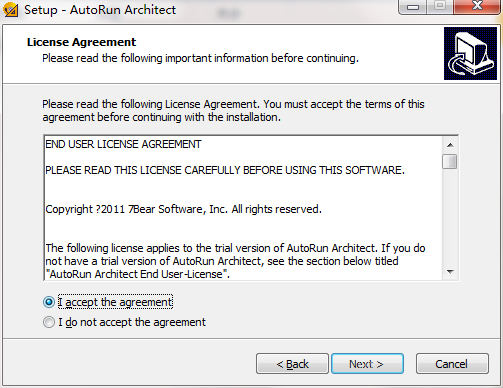Click the license scrollbar down arrow

pos(450,272)
